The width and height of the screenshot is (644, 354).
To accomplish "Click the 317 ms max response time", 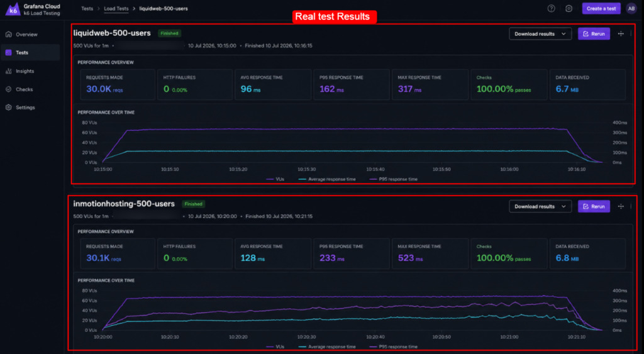I will point(409,89).
